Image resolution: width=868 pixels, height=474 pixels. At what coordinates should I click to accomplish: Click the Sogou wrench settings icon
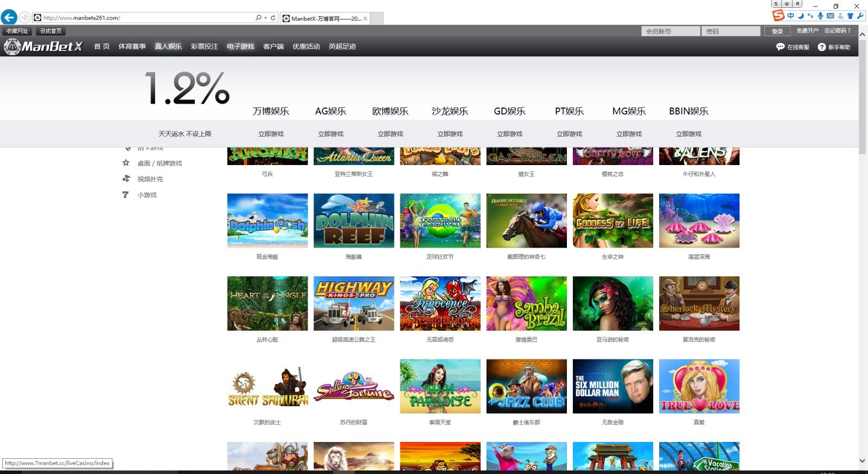point(860,16)
